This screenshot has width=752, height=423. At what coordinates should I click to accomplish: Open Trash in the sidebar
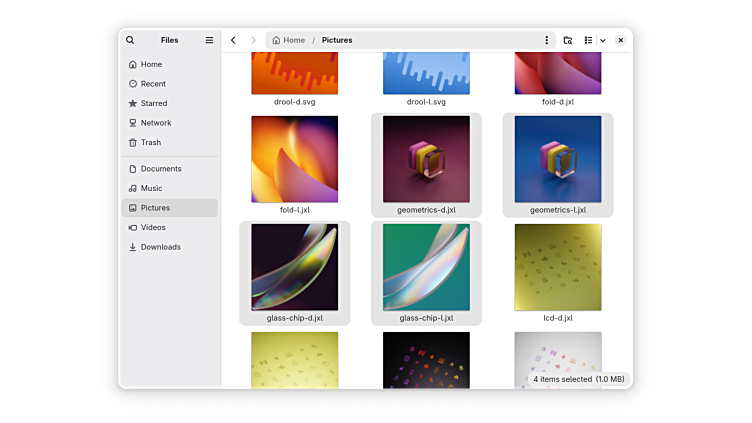pos(150,142)
